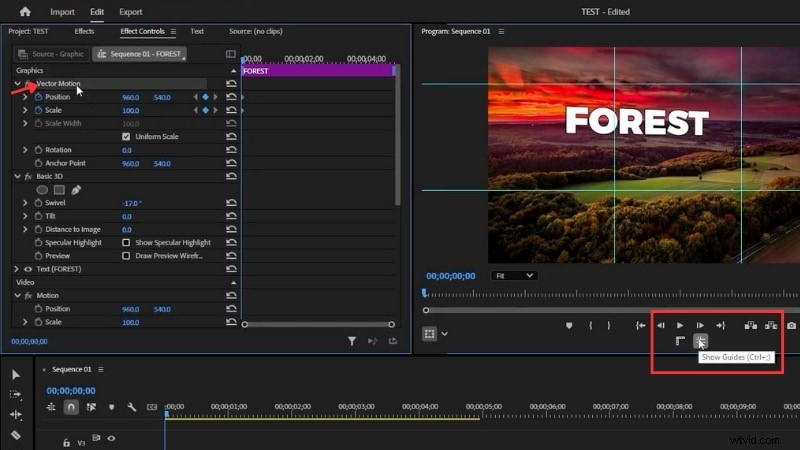Toggle the Show Guides button
The height and width of the screenshot is (450, 800).
click(x=701, y=341)
